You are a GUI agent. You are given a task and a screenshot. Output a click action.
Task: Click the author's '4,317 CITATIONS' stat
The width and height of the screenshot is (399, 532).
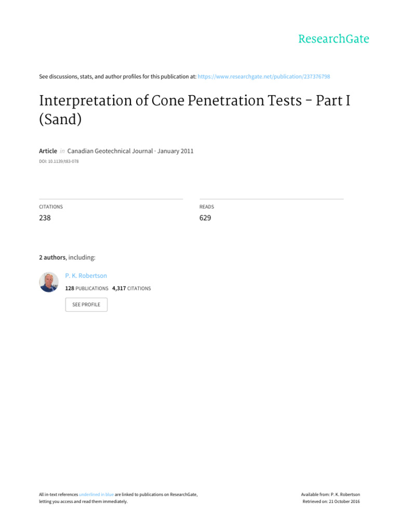131,288
